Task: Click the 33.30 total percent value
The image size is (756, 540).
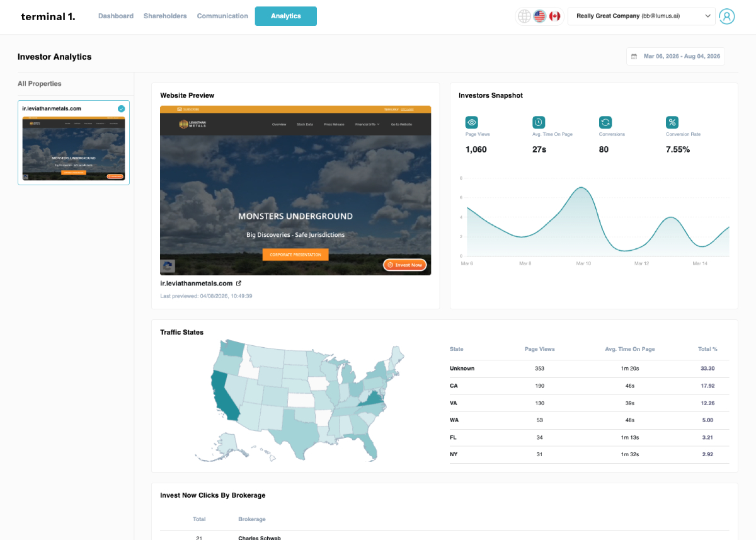Action: [x=707, y=369]
